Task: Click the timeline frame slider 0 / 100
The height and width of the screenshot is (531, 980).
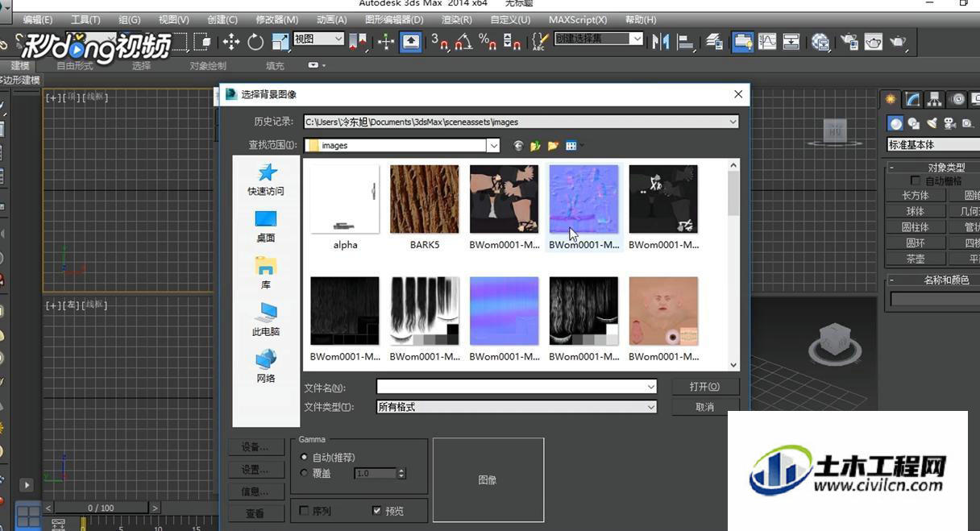Action: click(102, 508)
